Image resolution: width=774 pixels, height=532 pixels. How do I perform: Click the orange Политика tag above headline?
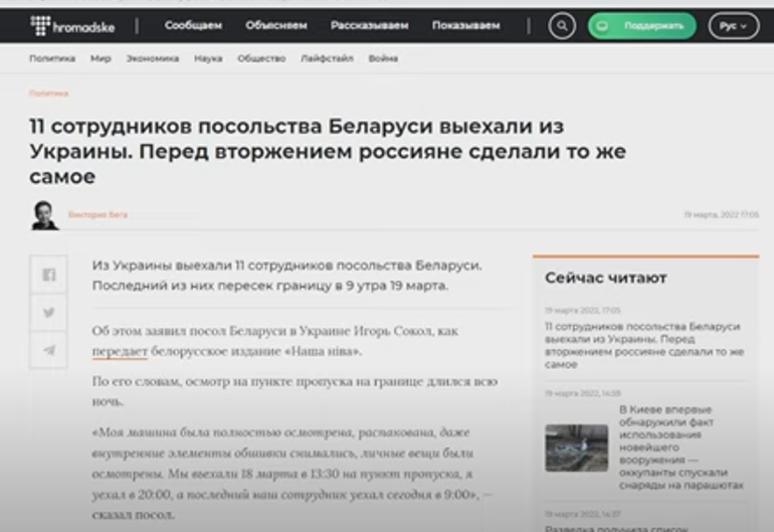[x=49, y=92]
